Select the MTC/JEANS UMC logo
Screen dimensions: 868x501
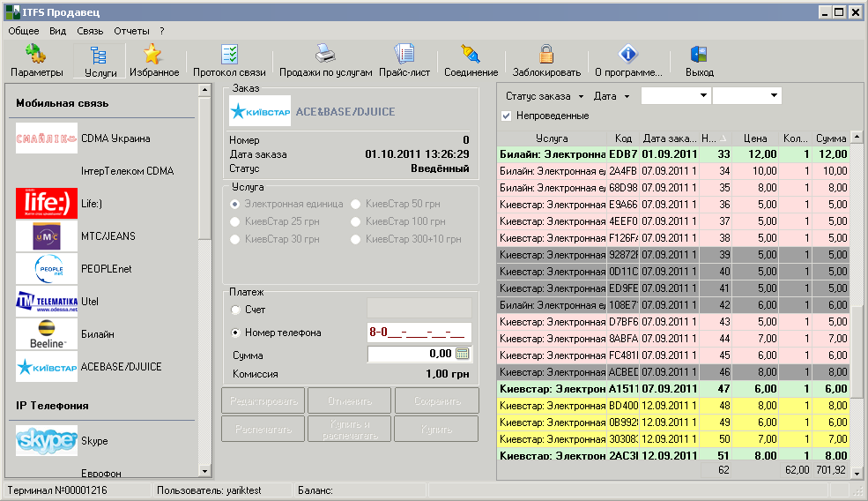click(47, 236)
